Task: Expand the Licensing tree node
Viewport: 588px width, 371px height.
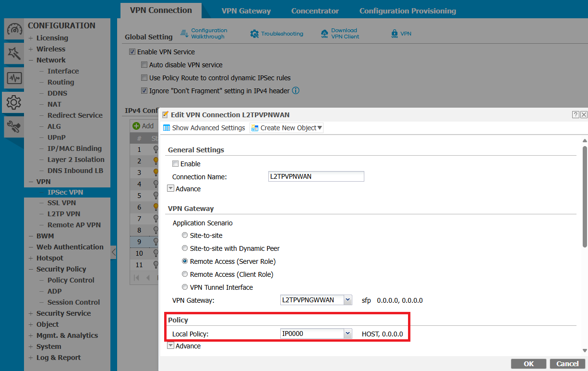Action: pos(31,38)
